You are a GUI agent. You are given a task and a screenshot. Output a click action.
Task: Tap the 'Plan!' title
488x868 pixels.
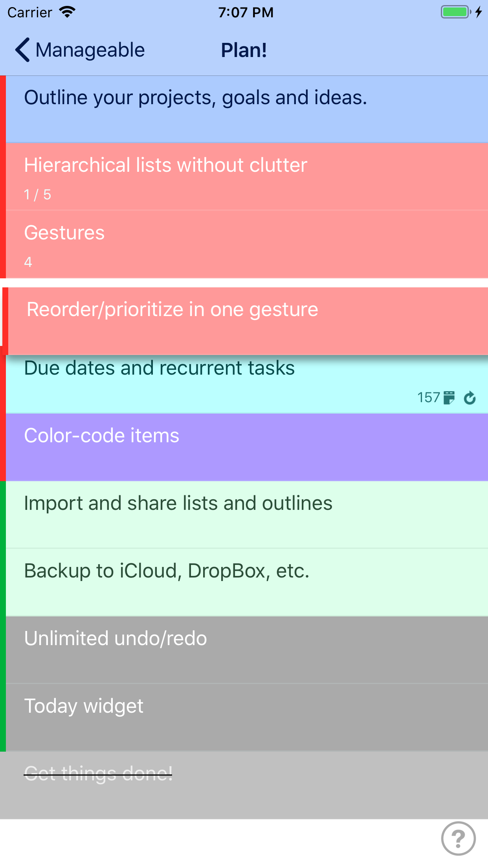tap(244, 50)
